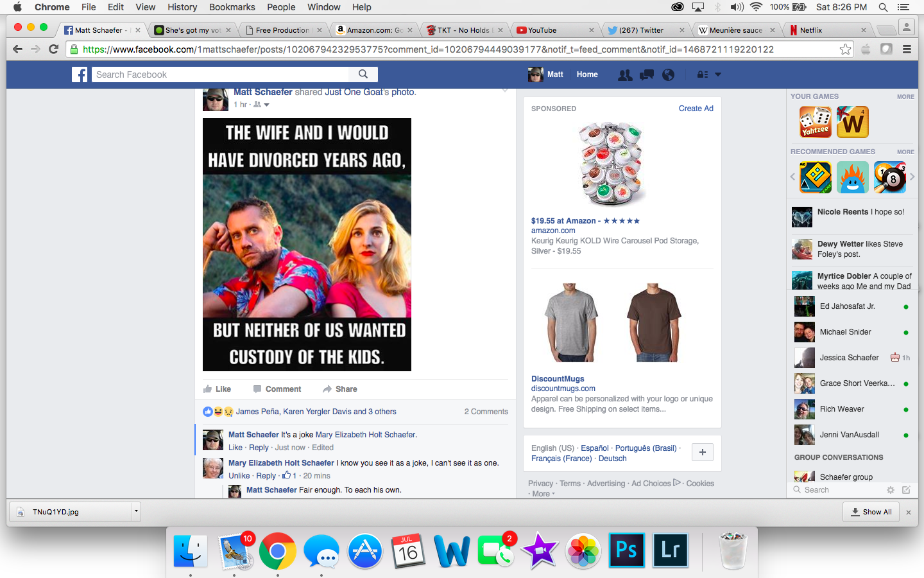
Task: Click the Search Facebook field
Action: 221,74
